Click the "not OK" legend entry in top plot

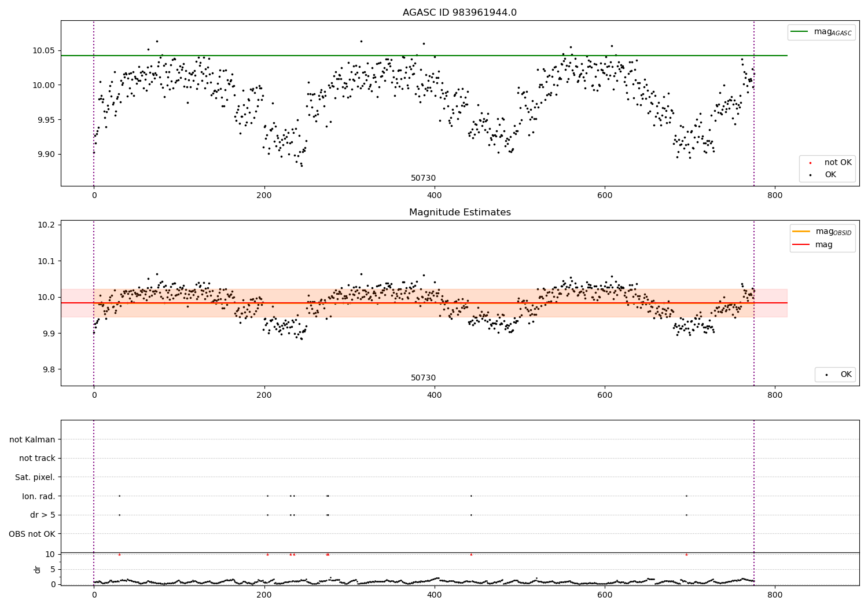pos(830,163)
